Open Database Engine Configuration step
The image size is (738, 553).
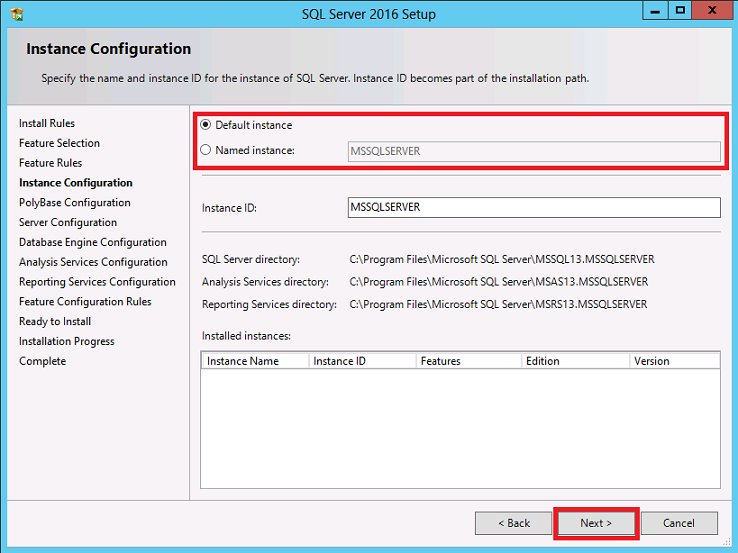click(92, 242)
